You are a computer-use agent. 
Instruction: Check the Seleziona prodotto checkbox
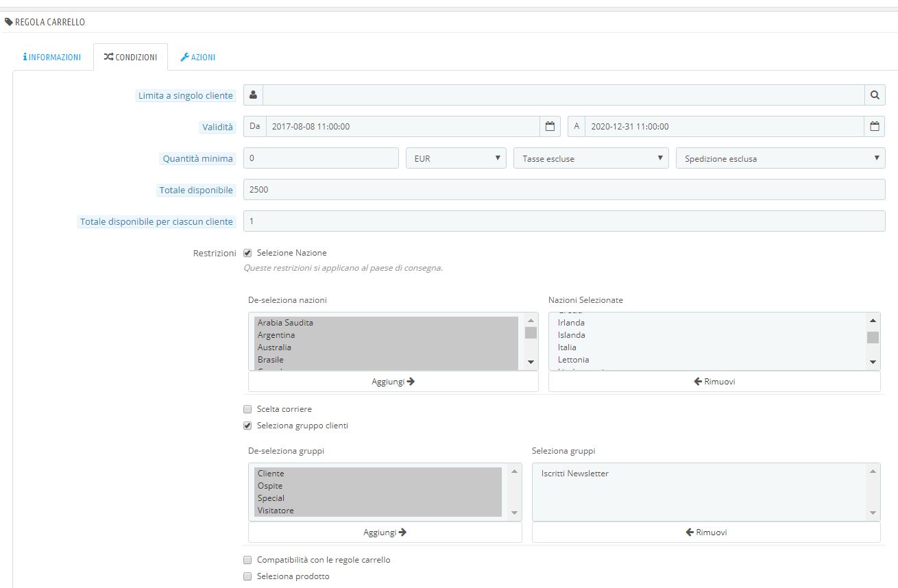pyautogui.click(x=247, y=576)
